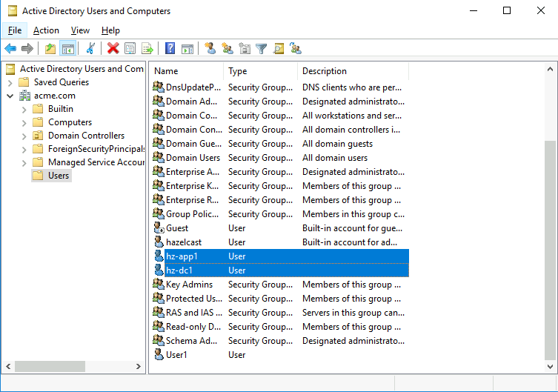Expand the Builtin container

[x=24, y=109]
